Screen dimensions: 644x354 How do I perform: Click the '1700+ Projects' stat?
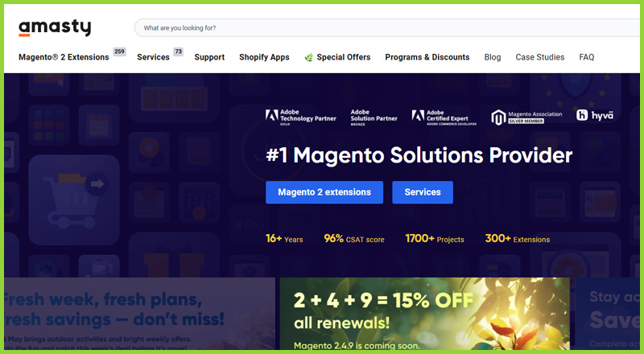[x=435, y=239]
